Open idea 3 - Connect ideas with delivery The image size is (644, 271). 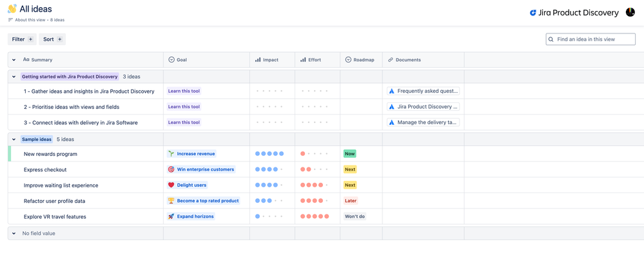coord(81,122)
